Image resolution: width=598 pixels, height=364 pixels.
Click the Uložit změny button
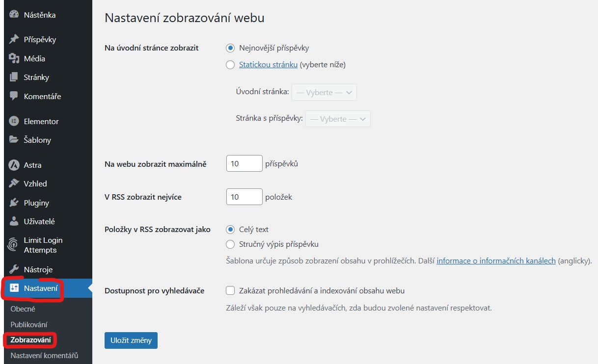pos(131,340)
